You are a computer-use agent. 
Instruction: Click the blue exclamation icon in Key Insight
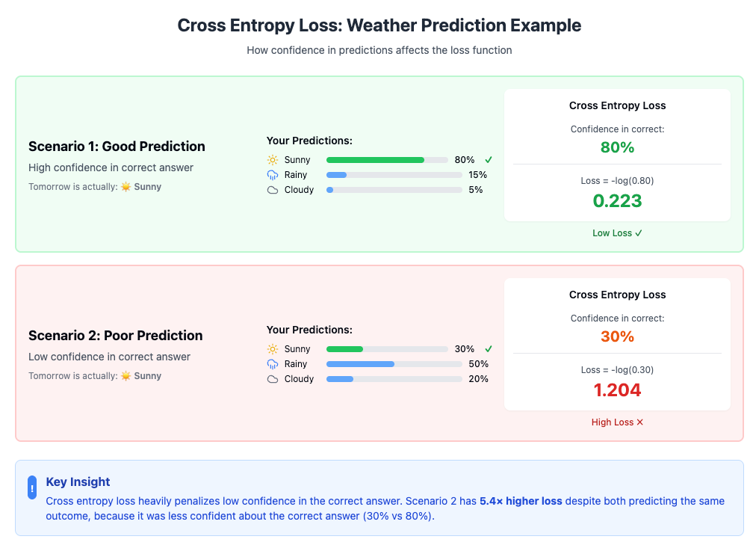point(32,487)
